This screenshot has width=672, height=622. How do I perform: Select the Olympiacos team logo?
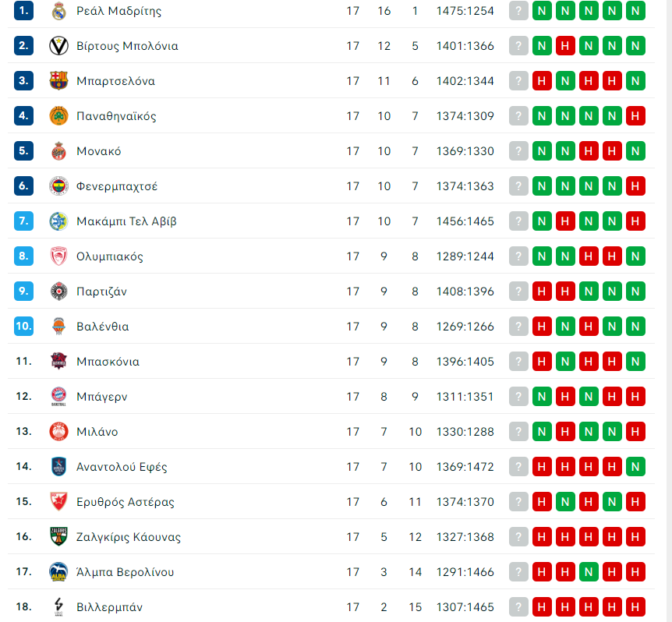pyautogui.click(x=58, y=256)
